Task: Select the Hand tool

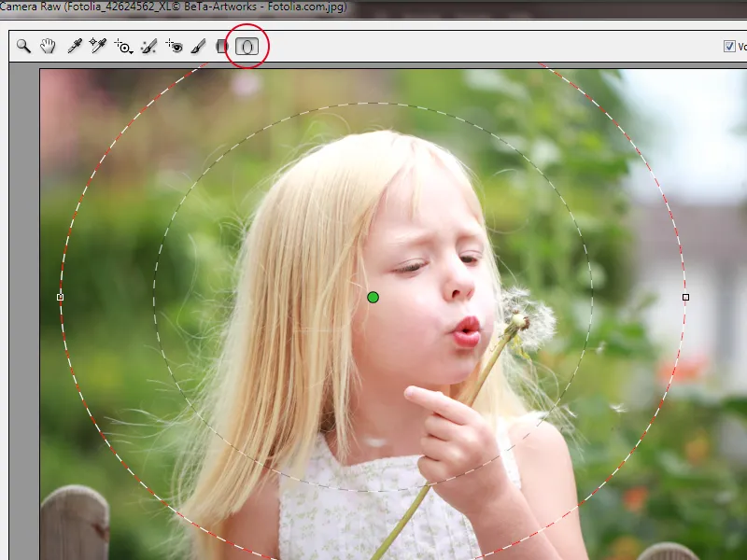Action: pos(48,46)
